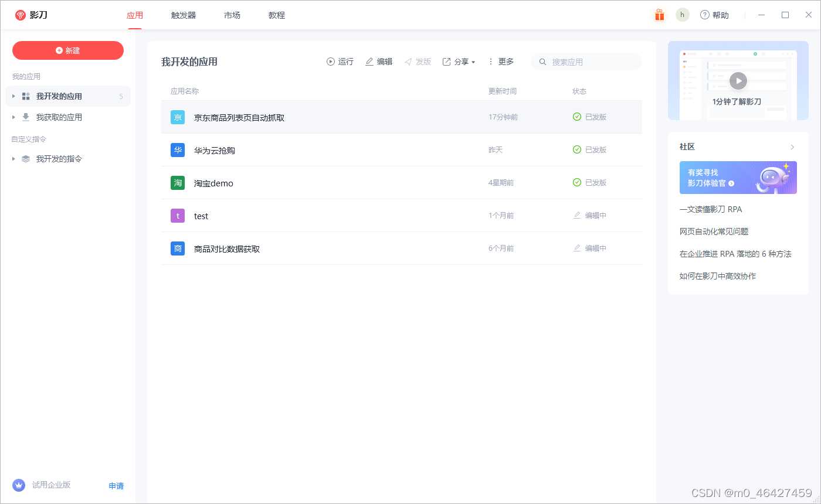Switch to the 教程 tab
Screen dimensions: 821x504
click(277, 15)
